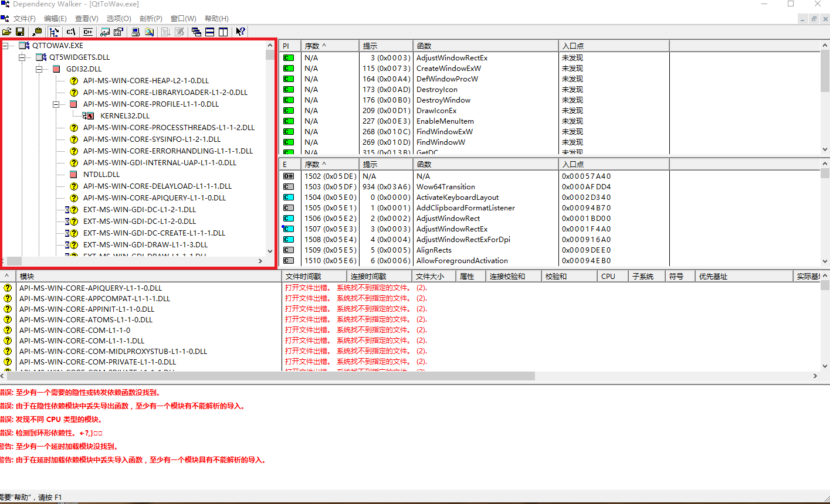Sort module list by 文件时间戳 column header
Viewport: 830px width, 504px height.
pyautogui.click(x=314, y=276)
